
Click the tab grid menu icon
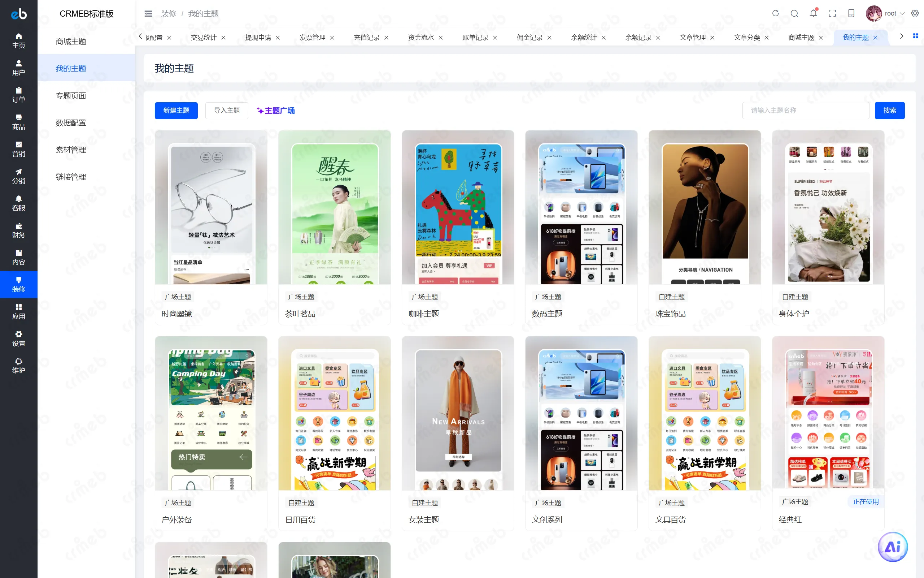[x=915, y=36]
